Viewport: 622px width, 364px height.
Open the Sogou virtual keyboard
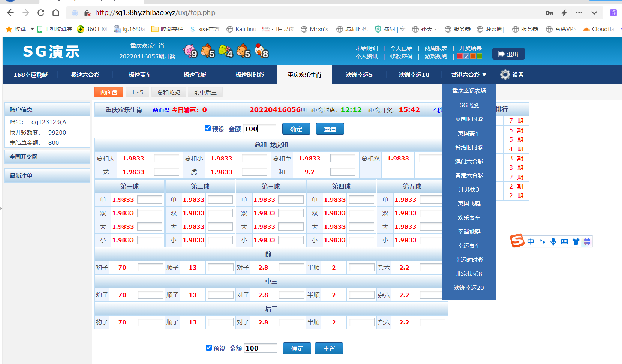click(565, 241)
